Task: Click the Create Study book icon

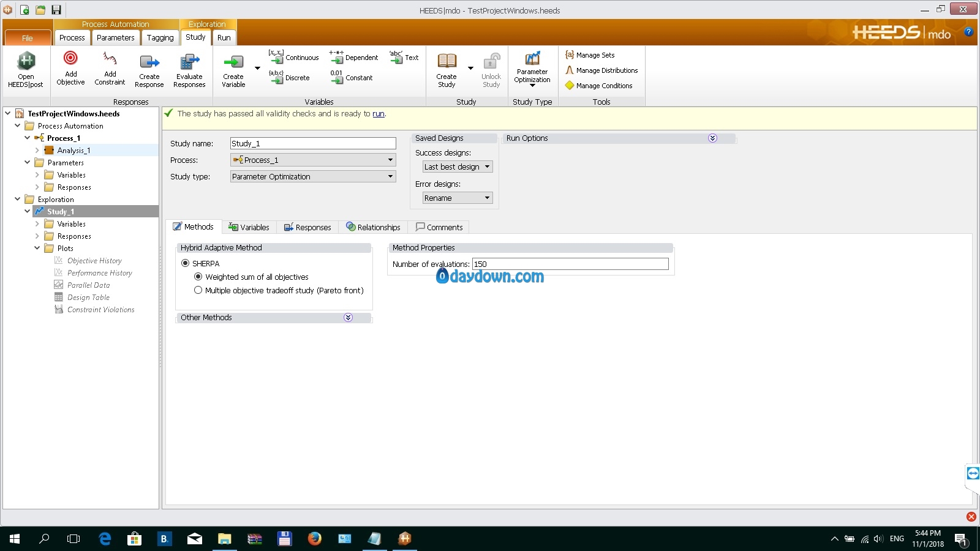Action: coord(447,61)
